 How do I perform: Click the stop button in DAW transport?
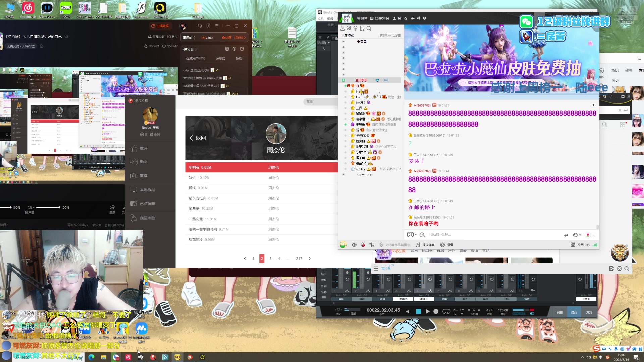point(418,311)
